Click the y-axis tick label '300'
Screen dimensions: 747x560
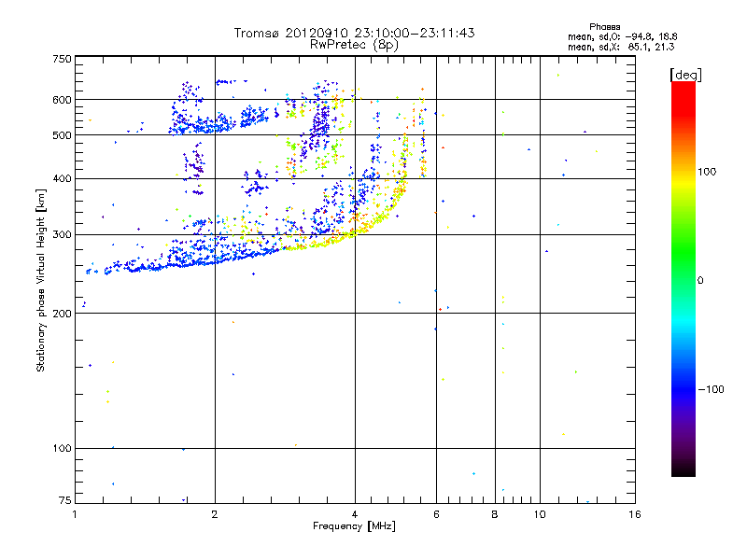[x=62, y=235]
